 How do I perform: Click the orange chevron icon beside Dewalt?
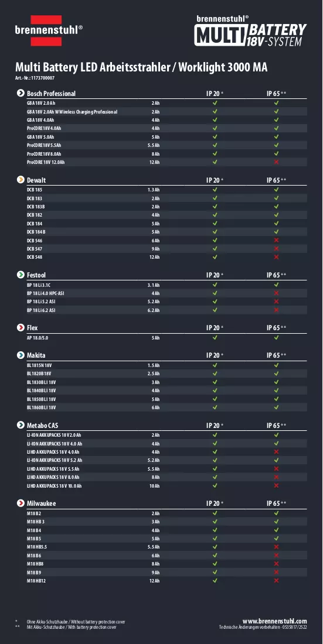pyautogui.click(x=20, y=180)
